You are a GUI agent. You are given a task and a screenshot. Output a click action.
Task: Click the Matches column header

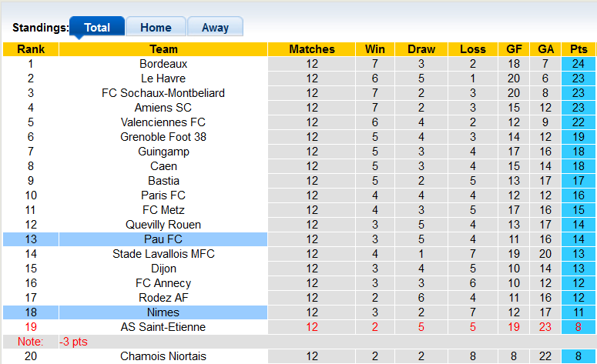point(311,49)
